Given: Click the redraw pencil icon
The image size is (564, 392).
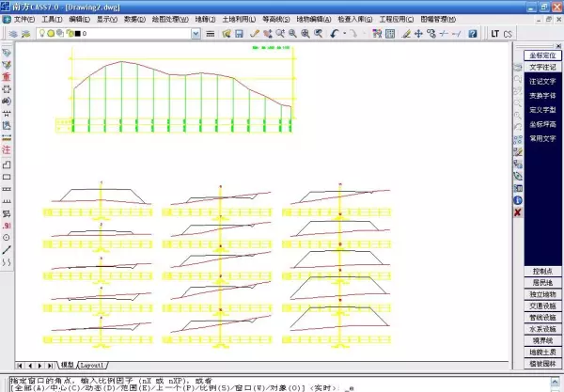Looking at the screenshot, I should coord(255,34).
